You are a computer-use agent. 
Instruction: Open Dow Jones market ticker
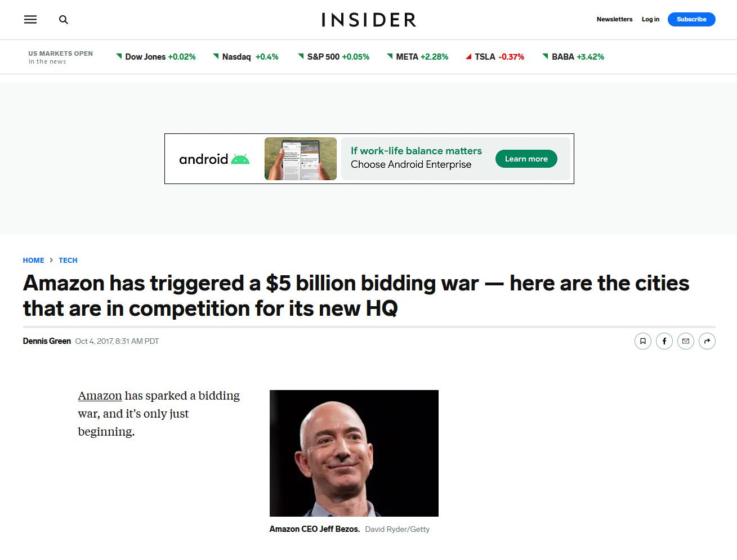point(156,57)
